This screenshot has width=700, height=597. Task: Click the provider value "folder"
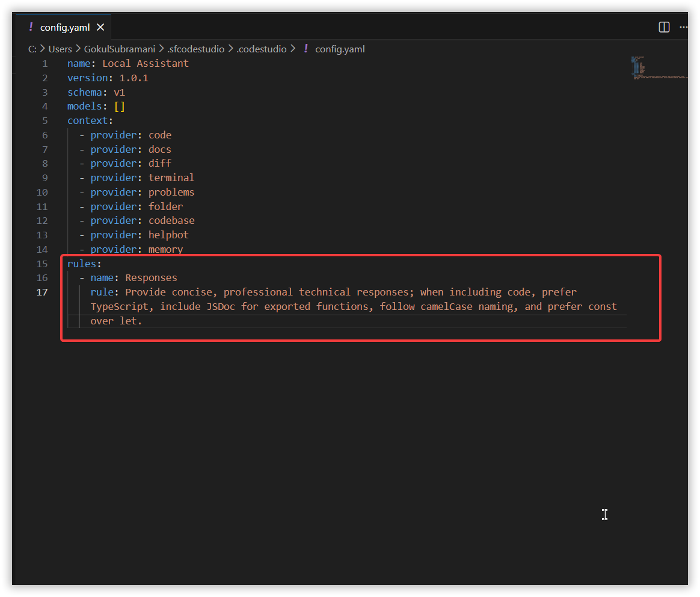pos(165,206)
